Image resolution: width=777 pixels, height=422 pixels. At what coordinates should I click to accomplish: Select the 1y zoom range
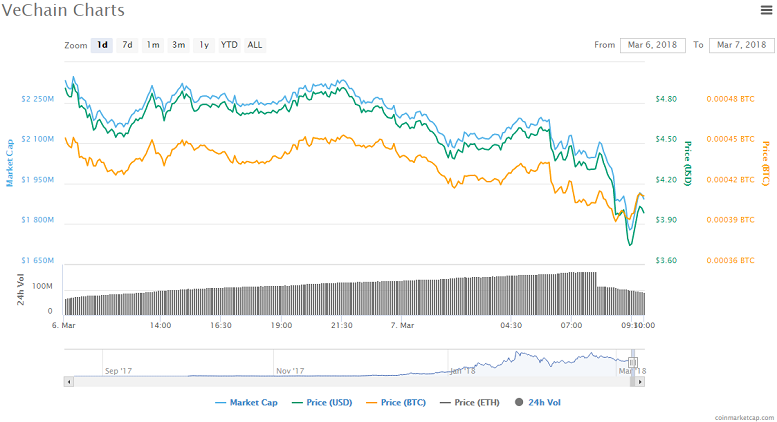[204, 45]
